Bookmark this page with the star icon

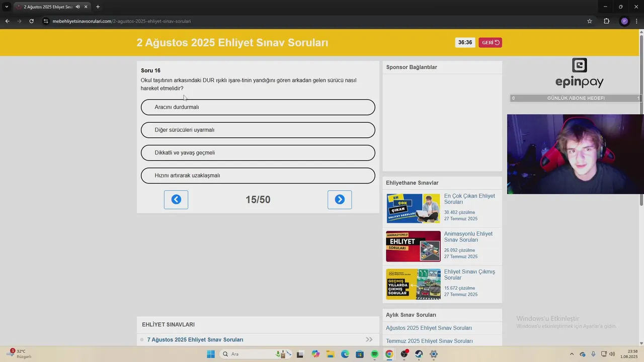[590, 21]
